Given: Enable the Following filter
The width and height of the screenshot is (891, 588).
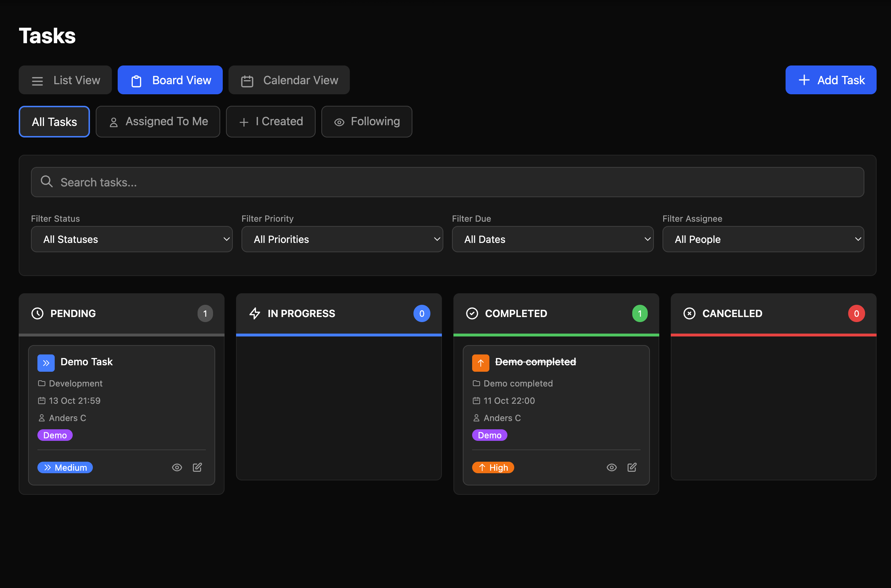Looking at the screenshot, I should coord(366,122).
